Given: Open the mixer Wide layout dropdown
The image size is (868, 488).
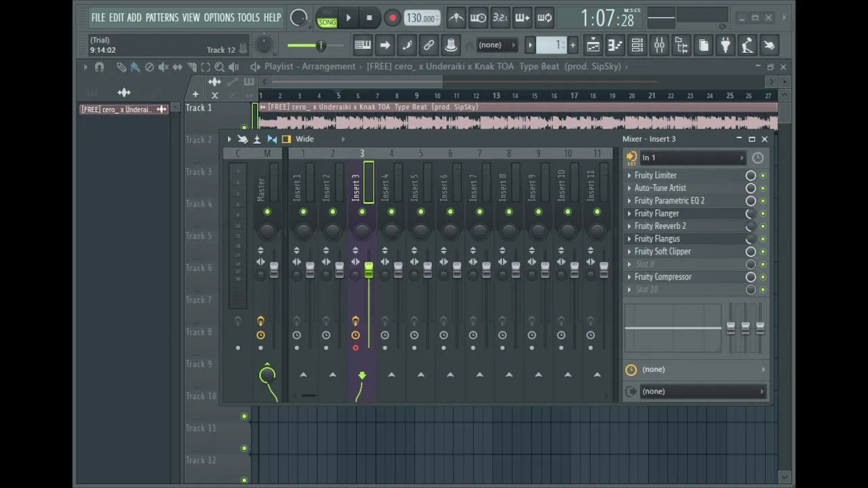Looking at the screenshot, I should click(x=304, y=139).
